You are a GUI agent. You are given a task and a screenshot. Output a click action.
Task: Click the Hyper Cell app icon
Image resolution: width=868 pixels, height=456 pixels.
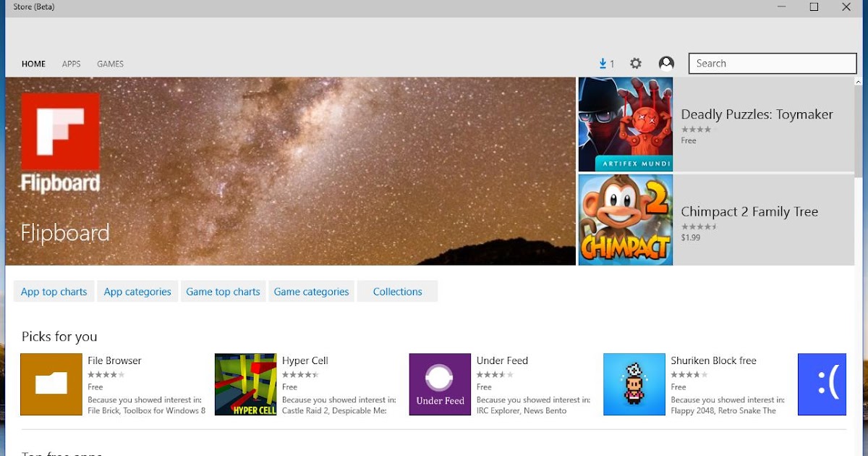(245, 384)
